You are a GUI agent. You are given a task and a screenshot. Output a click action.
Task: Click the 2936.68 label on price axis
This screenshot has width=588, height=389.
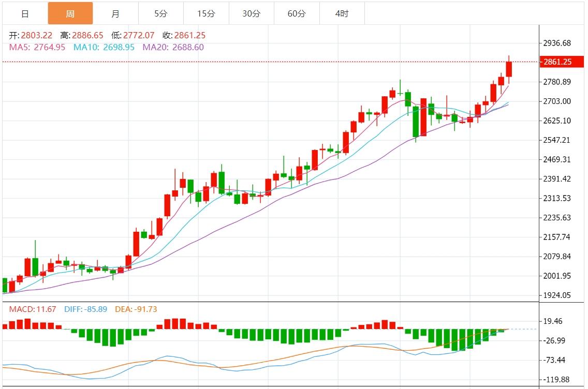[x=556, y=43]
